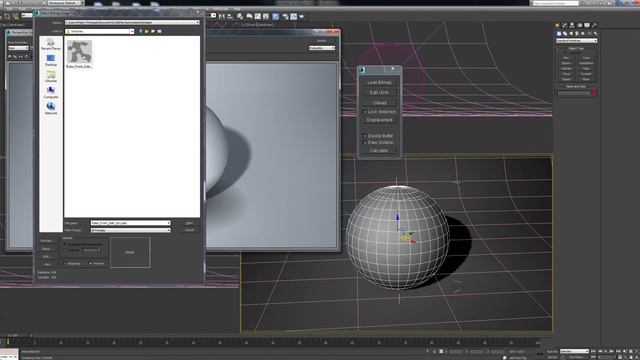Open Network in dialog sidebar
The image size is (640, 360).
pos(51,108)
